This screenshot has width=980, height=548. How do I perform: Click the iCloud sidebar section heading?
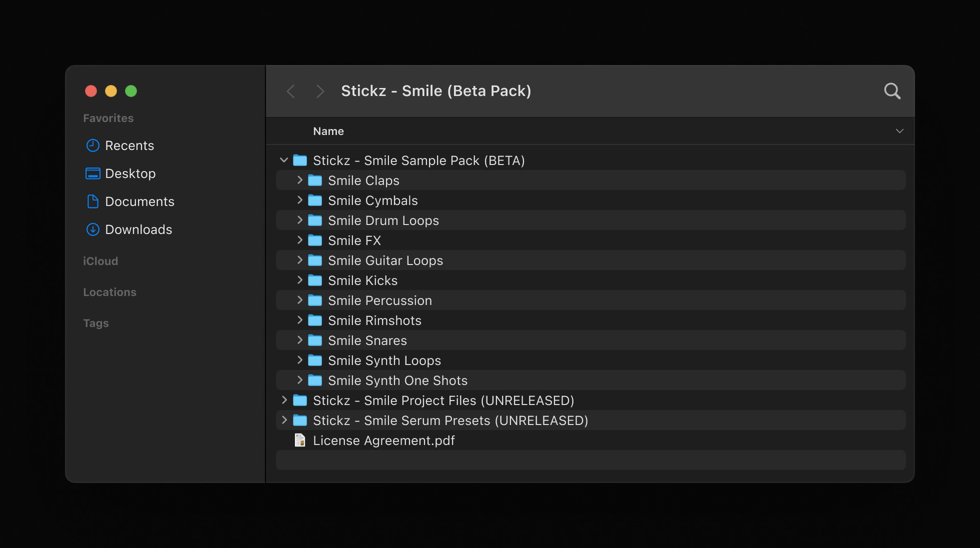pos(101,261)
